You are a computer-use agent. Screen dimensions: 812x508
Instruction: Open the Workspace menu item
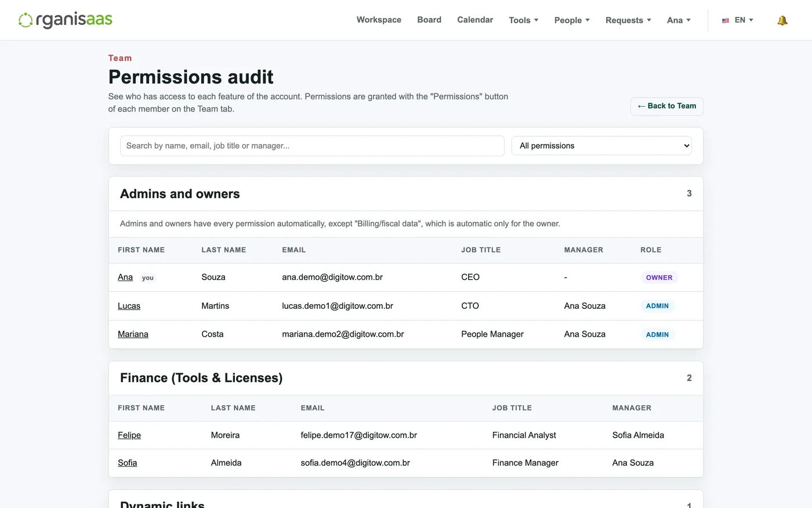(379, 20)
